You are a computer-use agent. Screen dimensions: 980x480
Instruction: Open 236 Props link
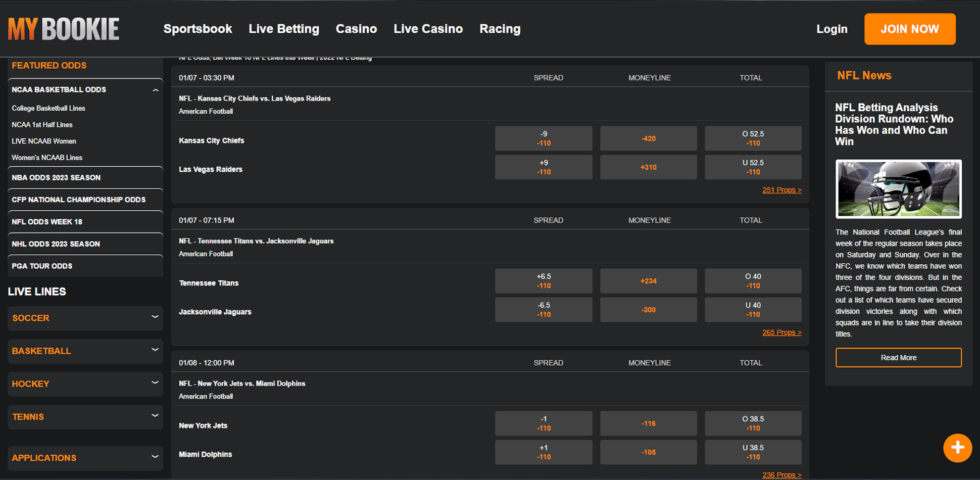[x=782, y=475]
